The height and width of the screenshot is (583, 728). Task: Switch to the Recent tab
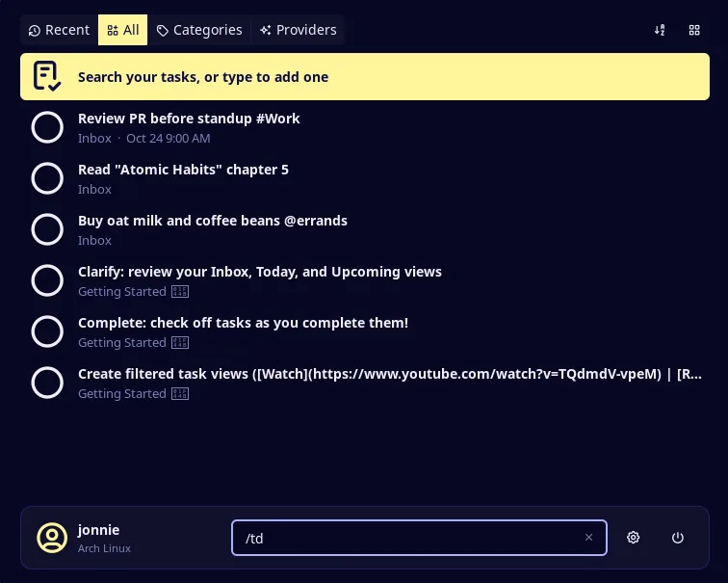point(59,30)
